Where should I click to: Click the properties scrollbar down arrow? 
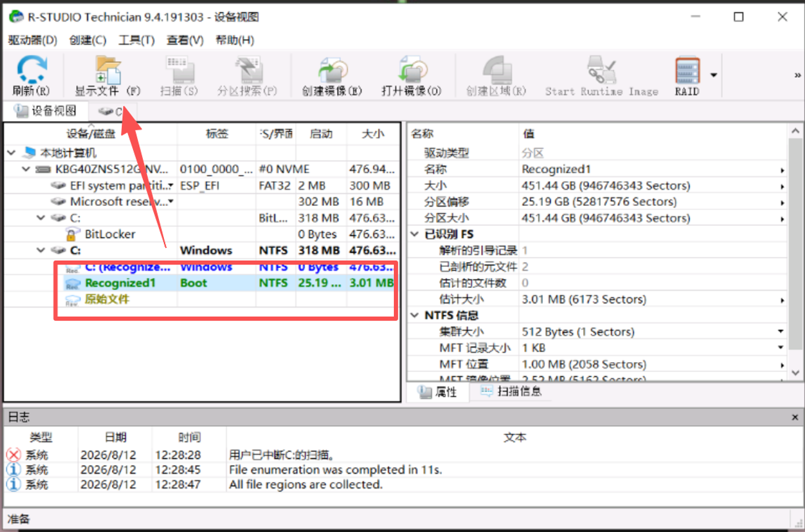tap(796, 373)
